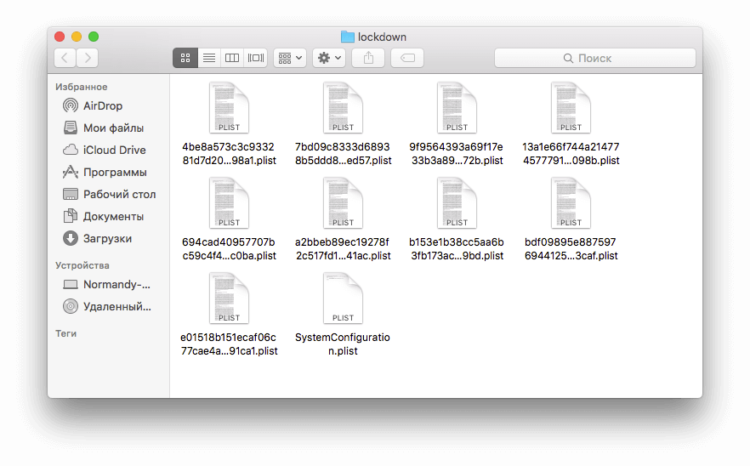Go to Рабочий стол in sidebar
This screenshot has height=466, width=750.
[118, 194]
